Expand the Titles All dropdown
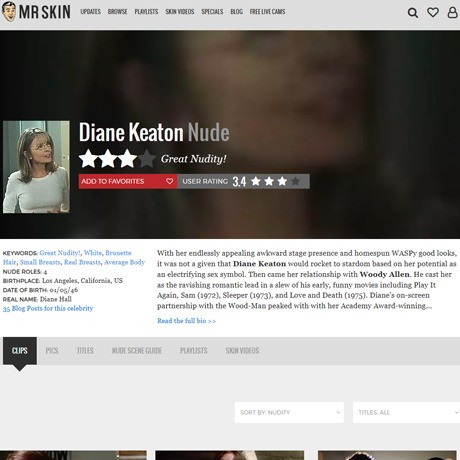The image size is (460, 460). 406,412
